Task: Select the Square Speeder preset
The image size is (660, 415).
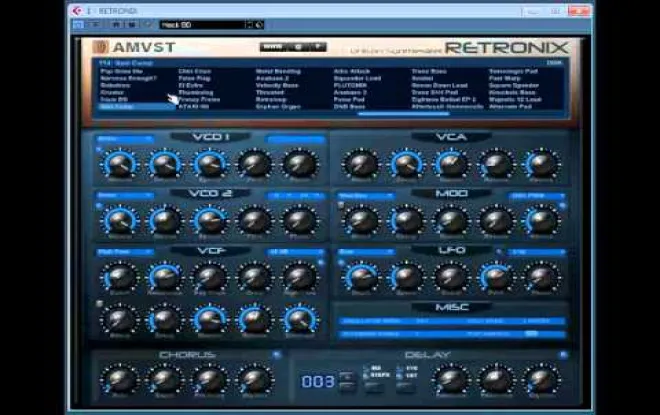Action: 514,85
